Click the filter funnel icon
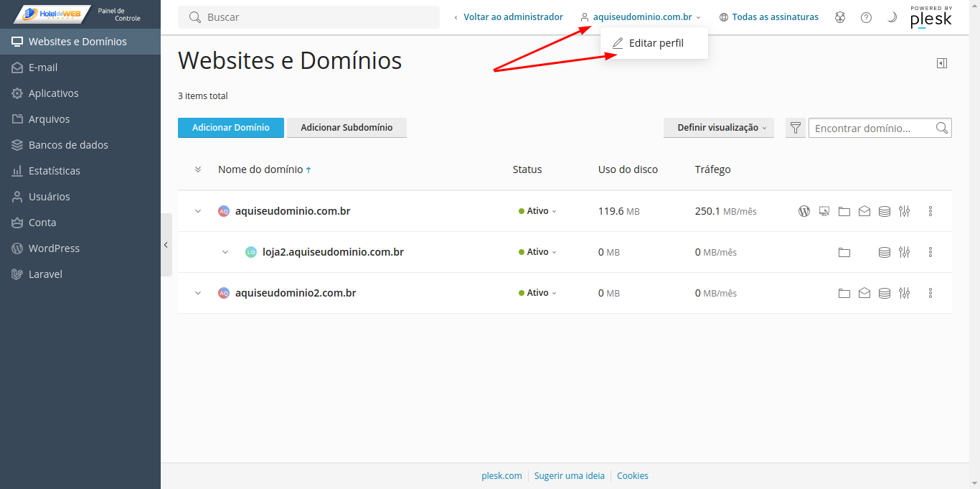This screenshot has height=489, width=980. (795, 128)
